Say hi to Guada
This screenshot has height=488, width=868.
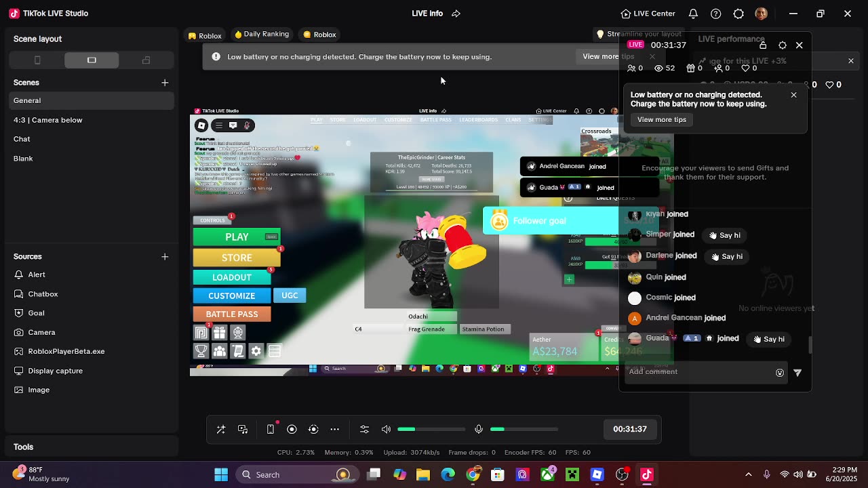tap(769, 339)
